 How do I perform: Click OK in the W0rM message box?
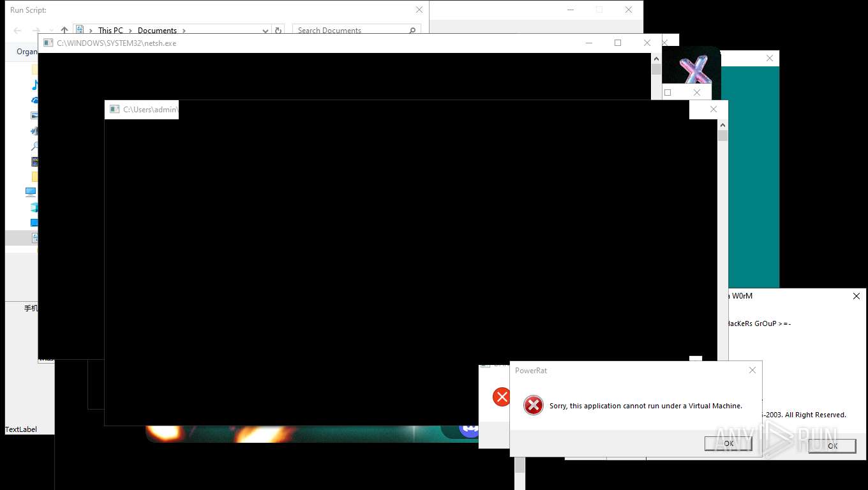[832, 446]
